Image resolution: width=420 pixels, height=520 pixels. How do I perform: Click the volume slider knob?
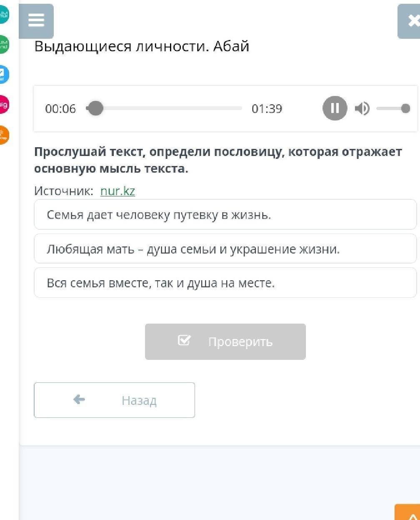click(405, 109)
